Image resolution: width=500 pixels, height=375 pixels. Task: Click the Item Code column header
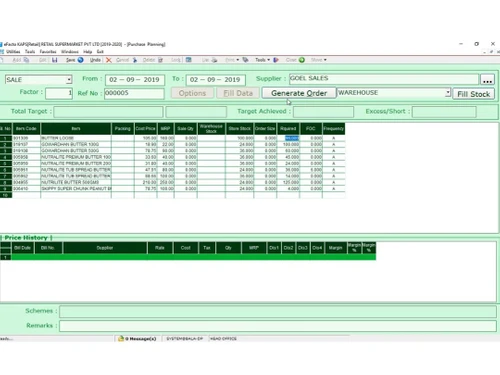point(26,129)
